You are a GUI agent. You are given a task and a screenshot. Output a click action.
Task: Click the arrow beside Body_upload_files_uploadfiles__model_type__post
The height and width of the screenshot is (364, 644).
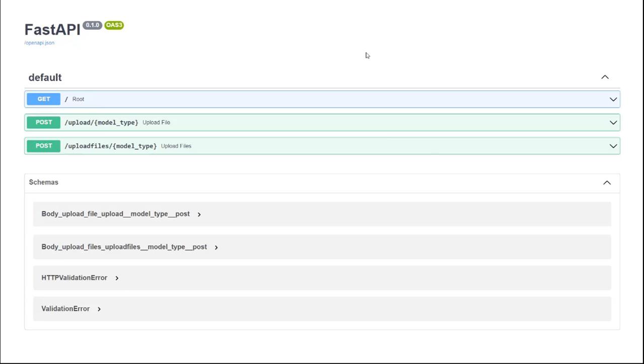[x=216, y=248]
